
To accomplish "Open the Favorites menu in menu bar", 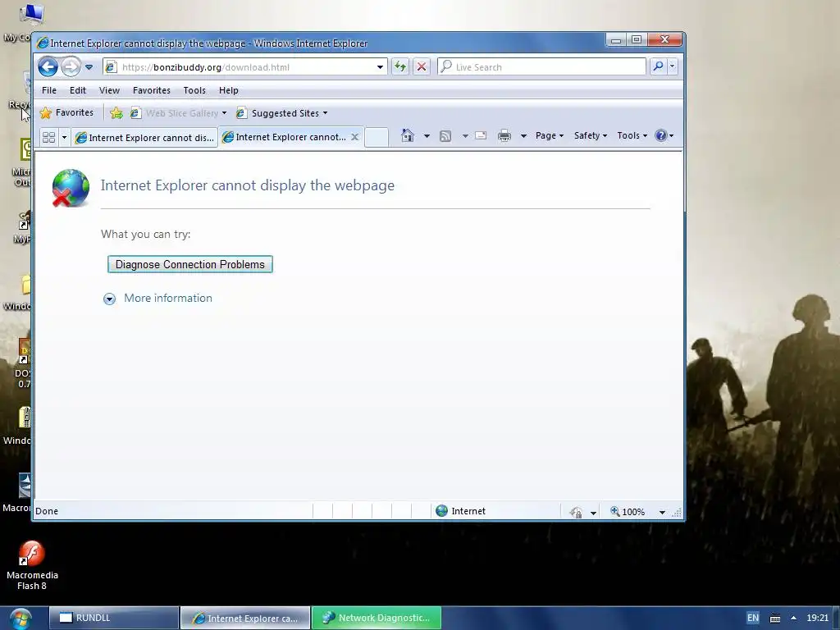I will (152, 90).
